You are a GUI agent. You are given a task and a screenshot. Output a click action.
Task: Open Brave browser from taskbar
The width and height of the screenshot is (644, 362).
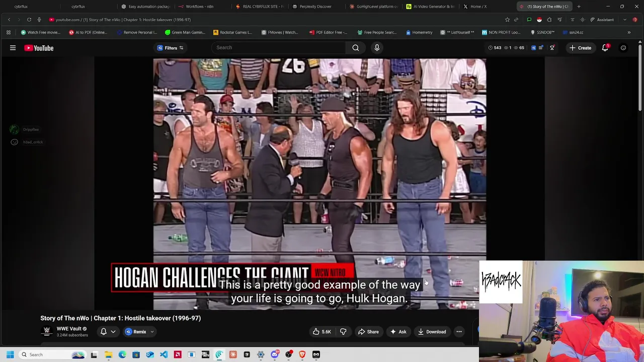tap(302, 354)
